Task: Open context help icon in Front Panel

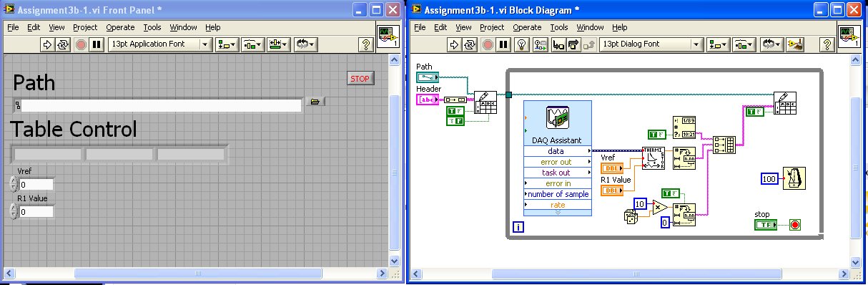Action: pyautogui.click(x=366, y=44)
